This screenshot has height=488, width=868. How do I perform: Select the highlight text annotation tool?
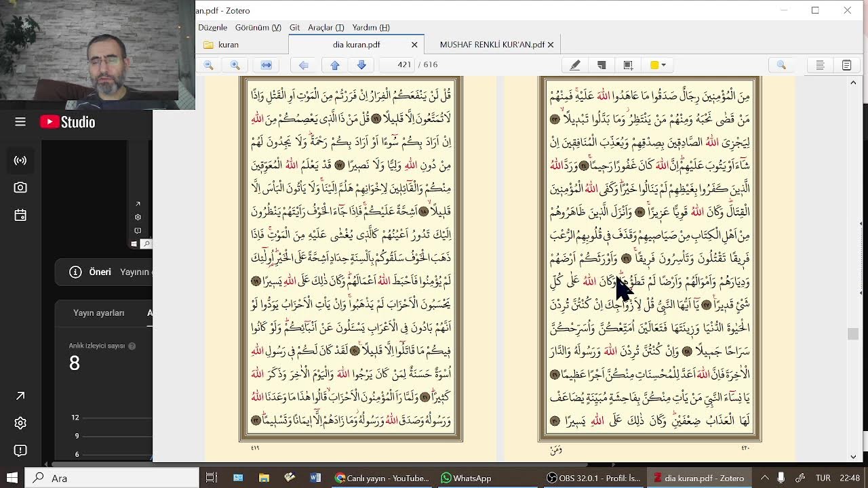click(575, 65)
